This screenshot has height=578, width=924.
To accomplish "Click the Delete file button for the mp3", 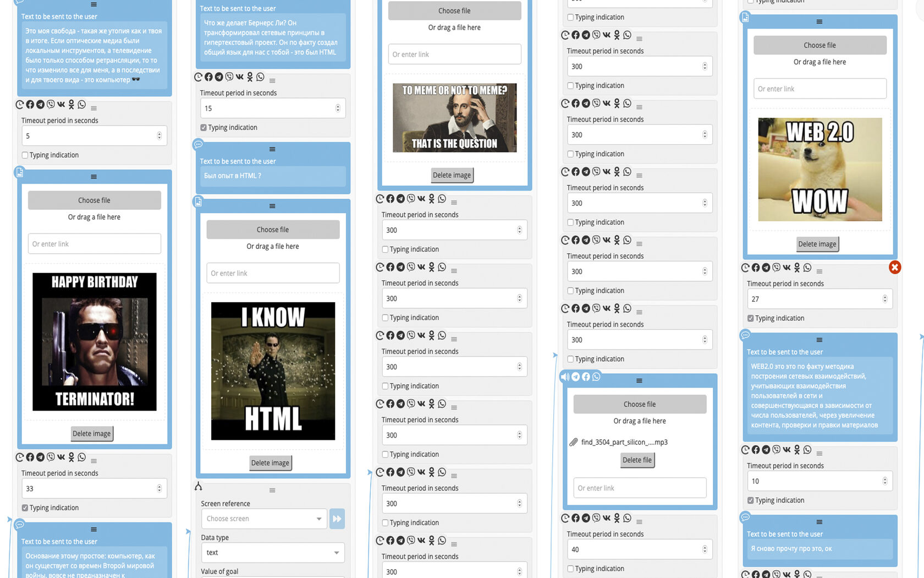I will point(637,460).
